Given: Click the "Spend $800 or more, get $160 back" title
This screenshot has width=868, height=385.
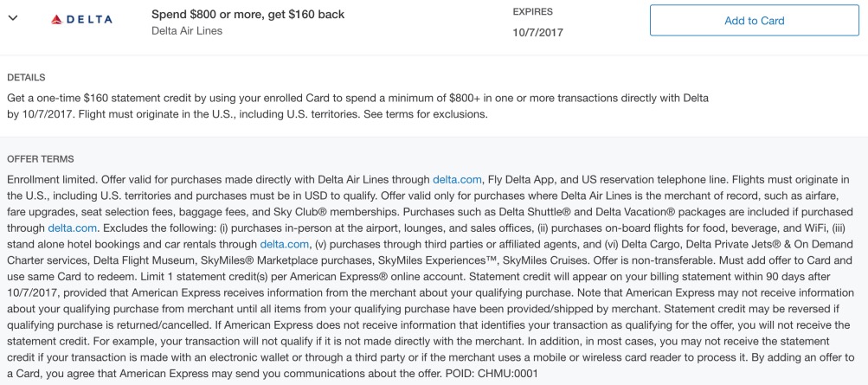Looking at the screenshot, I should tap(248, 15).
